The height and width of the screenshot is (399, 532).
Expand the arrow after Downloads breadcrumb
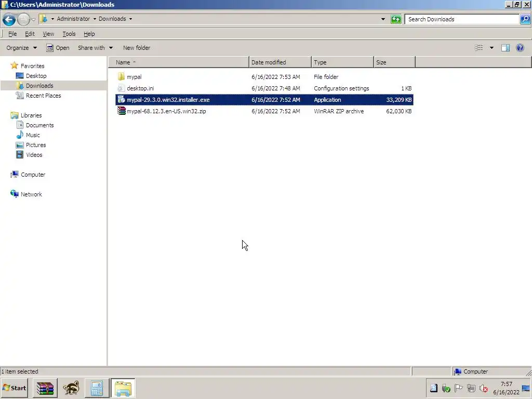(130, 19)
